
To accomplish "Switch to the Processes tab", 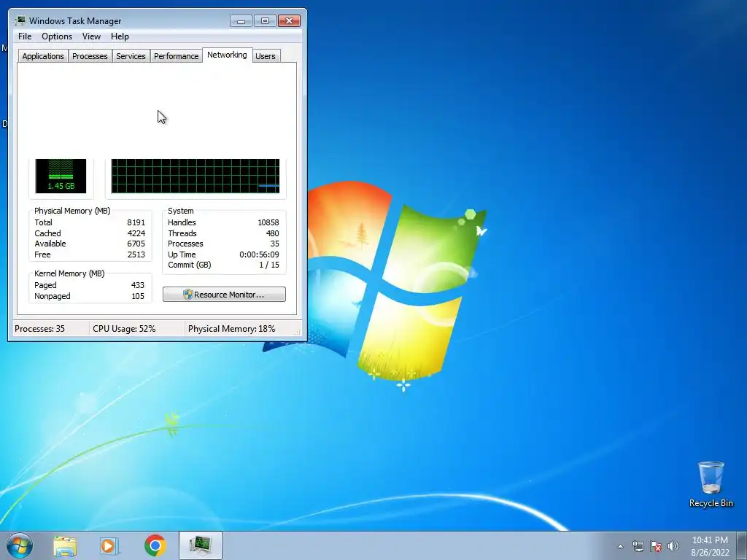I will pyautogui.click(x=90, y=56).
